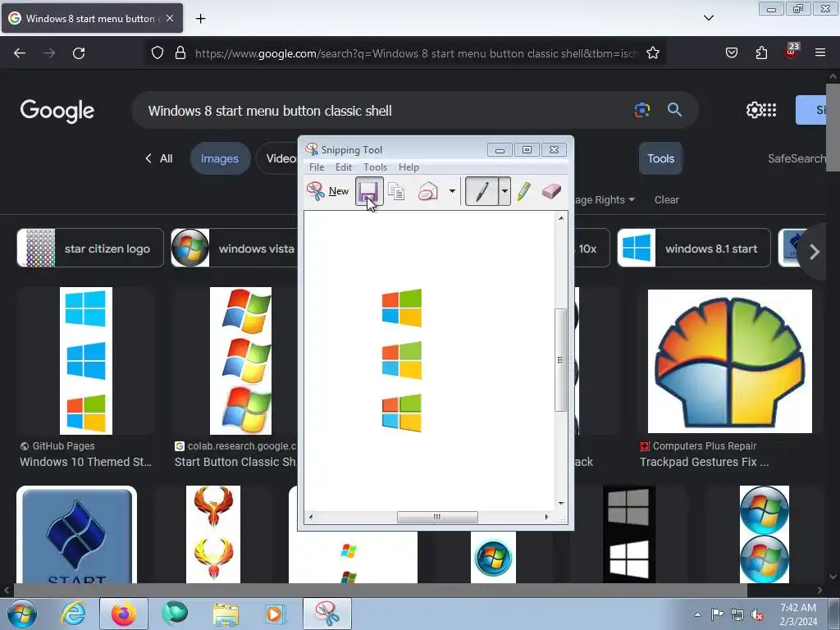Screen dimensions: 840x630
Task: Click the site padlock icon
Action: 180,53
